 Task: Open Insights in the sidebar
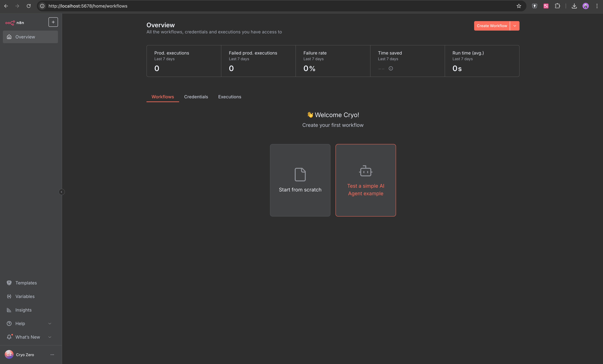tap(23, 310)
